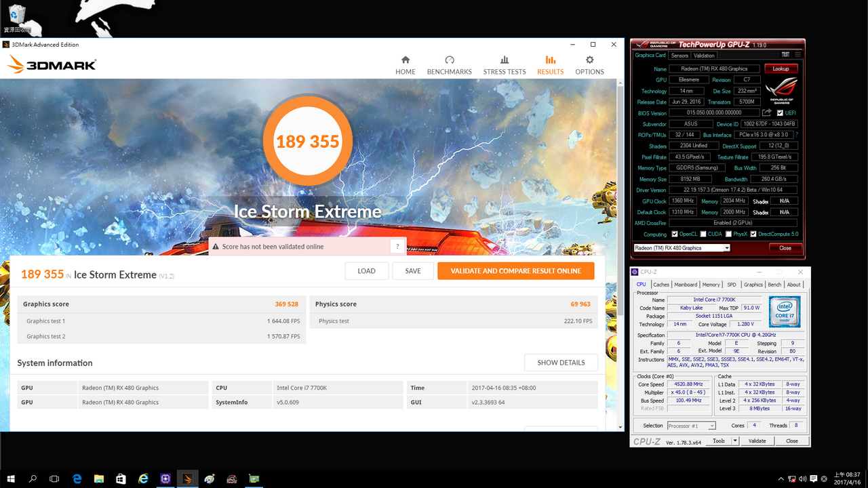
Task: Switch to 3DMark taskbar icon
Action: click(188, 479)
